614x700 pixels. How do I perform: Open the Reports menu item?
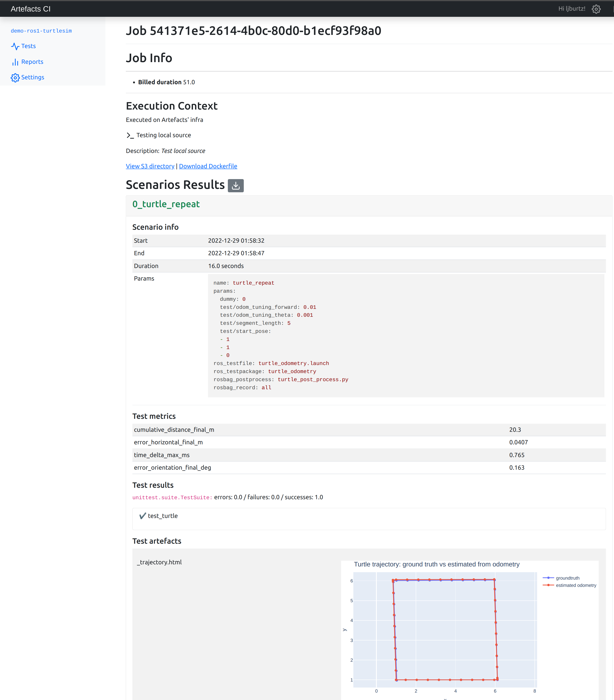[32, 62]
